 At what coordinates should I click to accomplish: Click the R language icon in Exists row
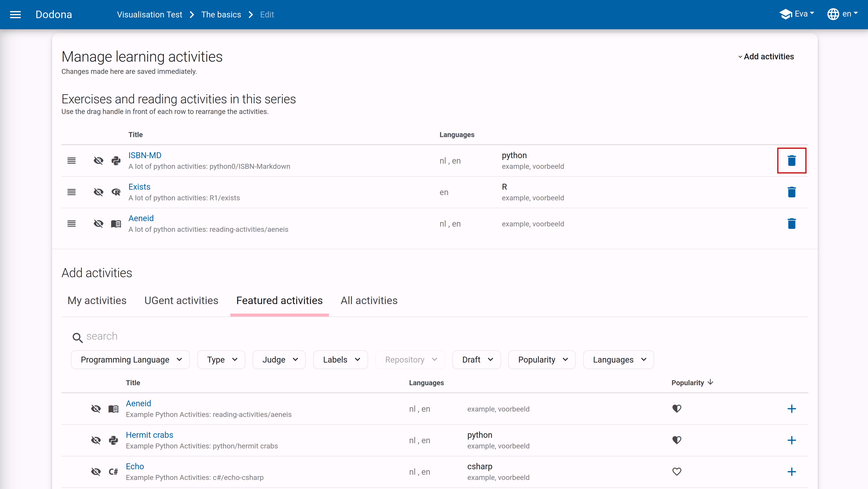point(116,192)
